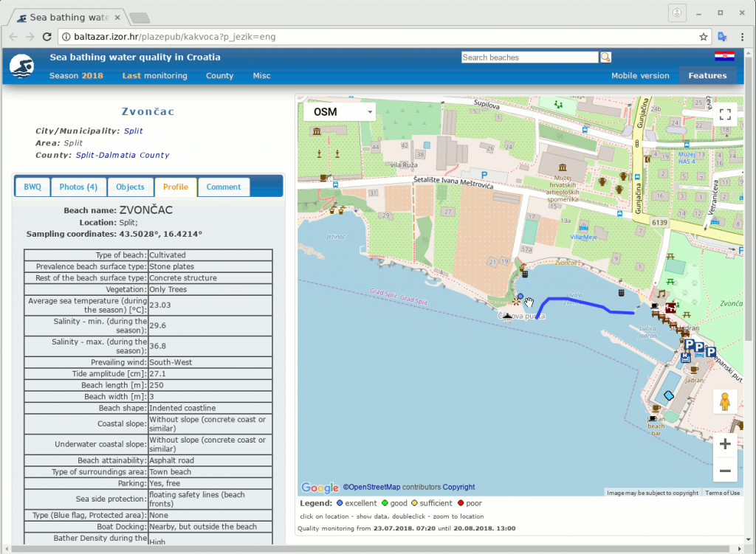Screen dimensions: 756x554
Task: Click the Street View pegman icon
Action: pyautogui.click(x=724, y=402)
